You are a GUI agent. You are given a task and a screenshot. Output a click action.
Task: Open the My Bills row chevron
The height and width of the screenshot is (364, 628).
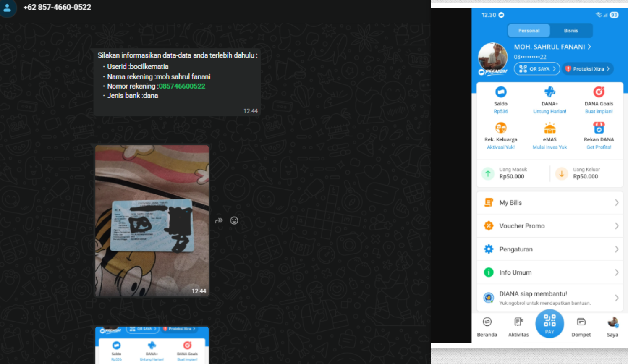[x=617, y=202]
